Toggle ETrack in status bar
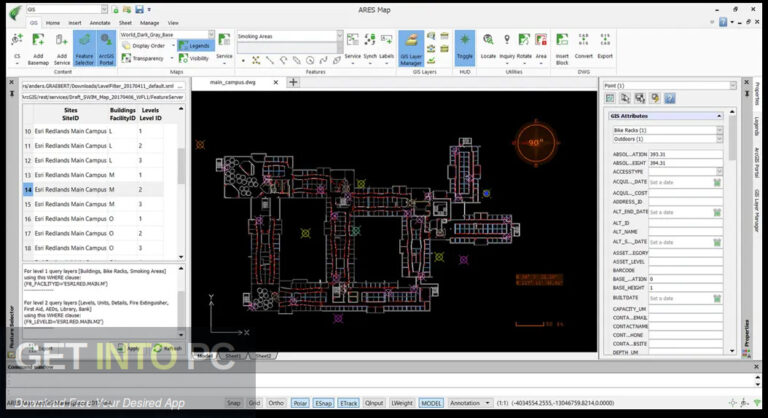 click(348, 403)
